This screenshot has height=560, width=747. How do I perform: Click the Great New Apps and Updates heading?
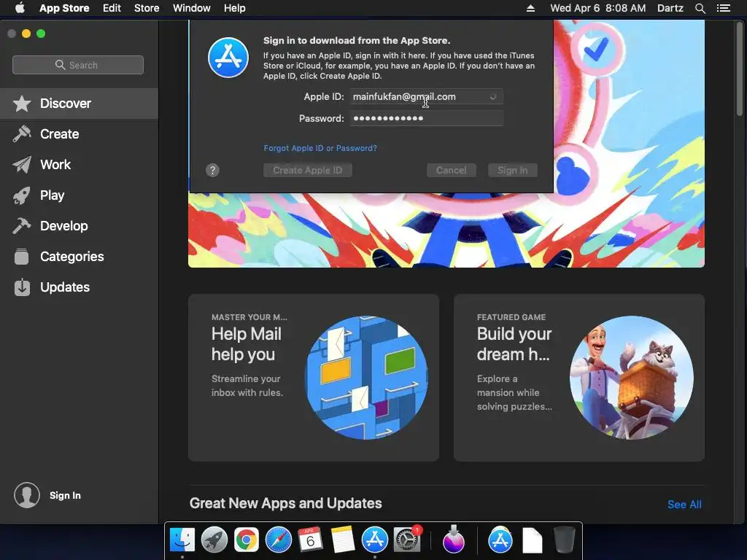coord(286,503)
